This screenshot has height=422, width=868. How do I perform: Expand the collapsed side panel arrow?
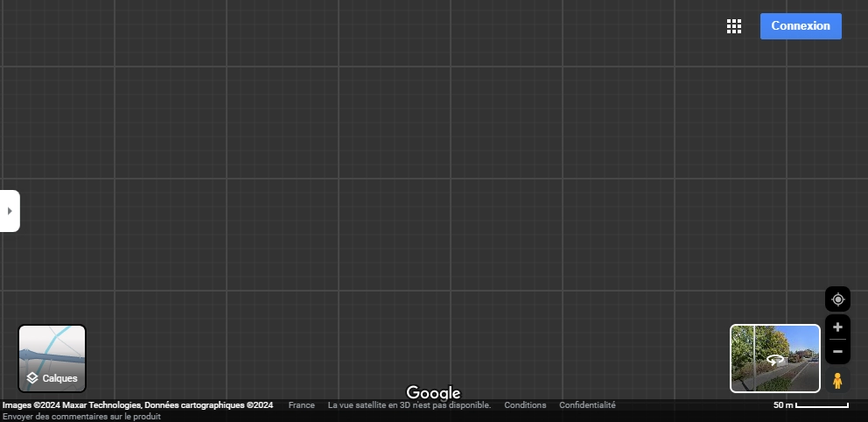tap(10, 211)
